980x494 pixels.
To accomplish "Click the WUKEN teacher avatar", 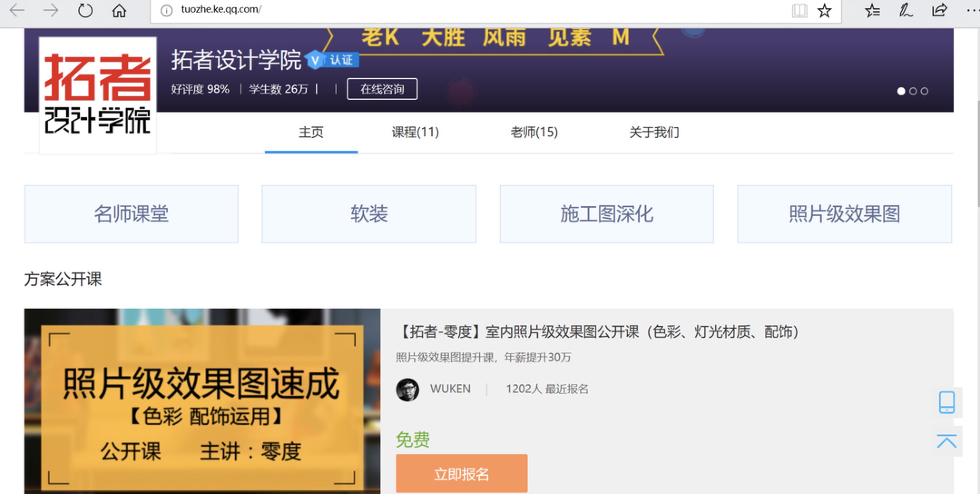I will [x=407, y=390].
